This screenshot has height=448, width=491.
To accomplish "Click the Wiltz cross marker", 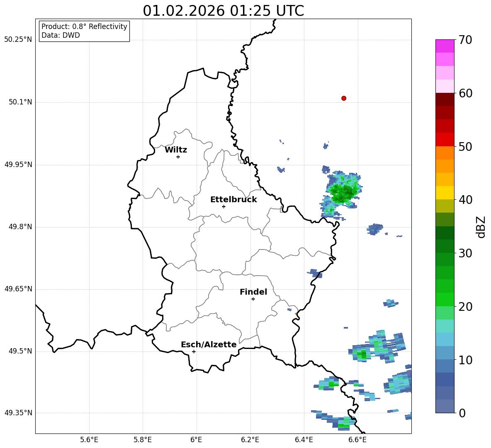I will (178, 157).
